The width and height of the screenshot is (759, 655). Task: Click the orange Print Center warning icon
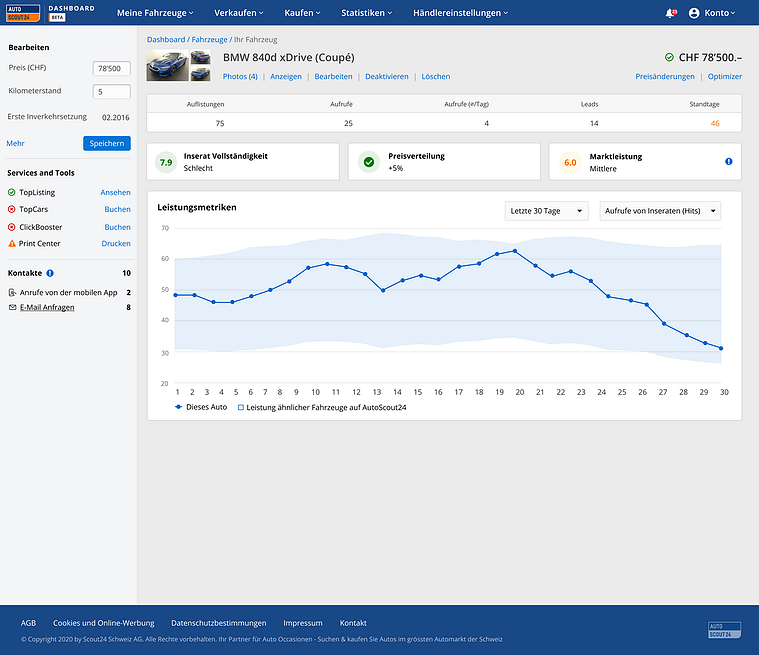point(12,244)
